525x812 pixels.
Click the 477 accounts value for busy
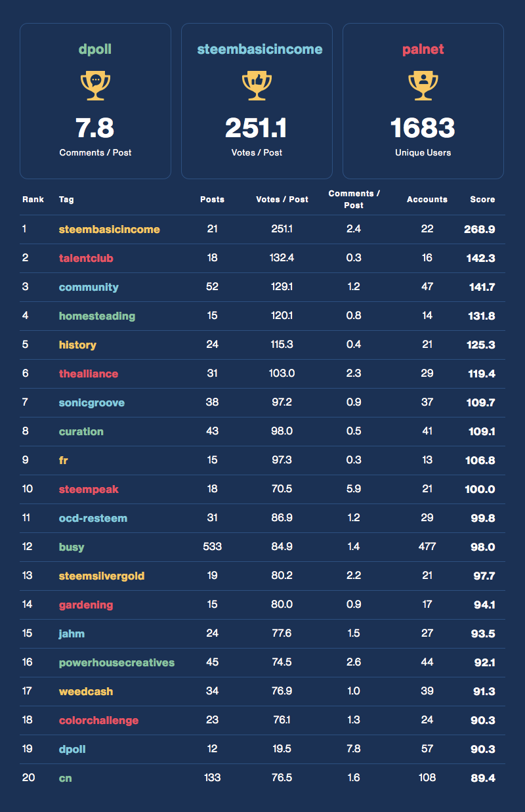coord(427,547)
